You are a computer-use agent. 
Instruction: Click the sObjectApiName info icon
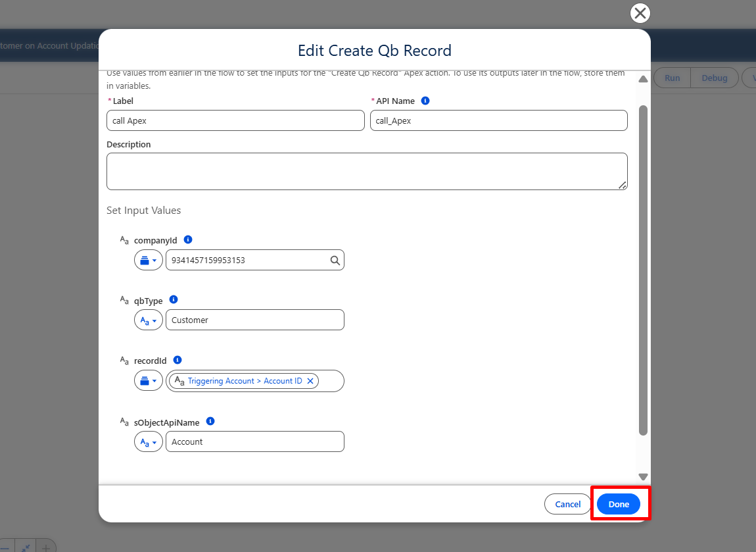(210, 421)
